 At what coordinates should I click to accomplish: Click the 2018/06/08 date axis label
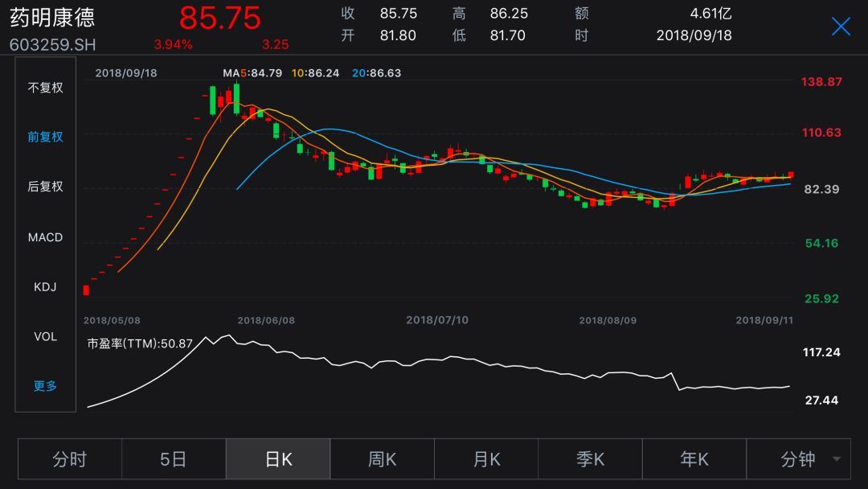tap(266, 321)
